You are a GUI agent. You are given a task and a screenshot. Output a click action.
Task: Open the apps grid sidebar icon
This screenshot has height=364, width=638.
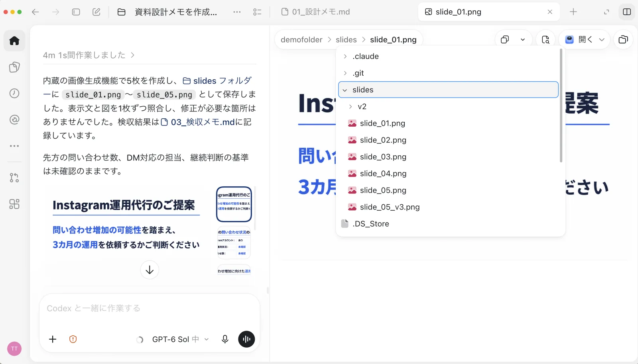point(14,204)
